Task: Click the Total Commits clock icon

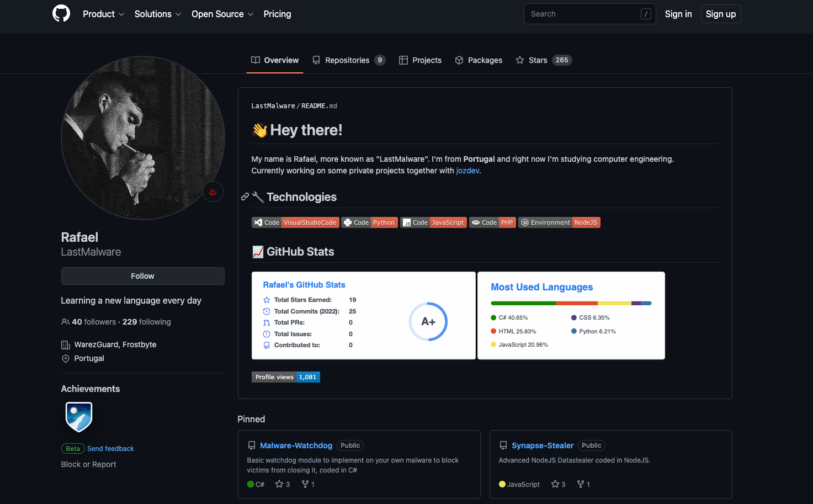Action: [x=267, y=311]
